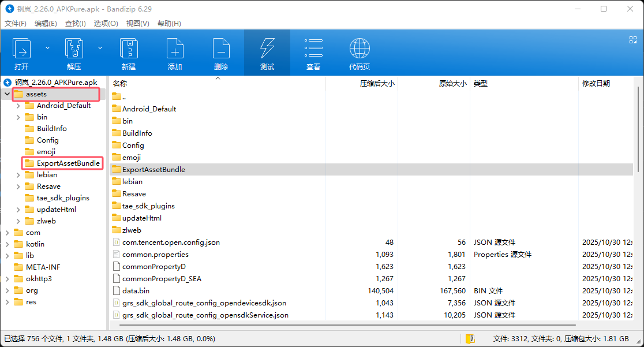Click the folder icon of zlweb in list

tap(117, 230)
